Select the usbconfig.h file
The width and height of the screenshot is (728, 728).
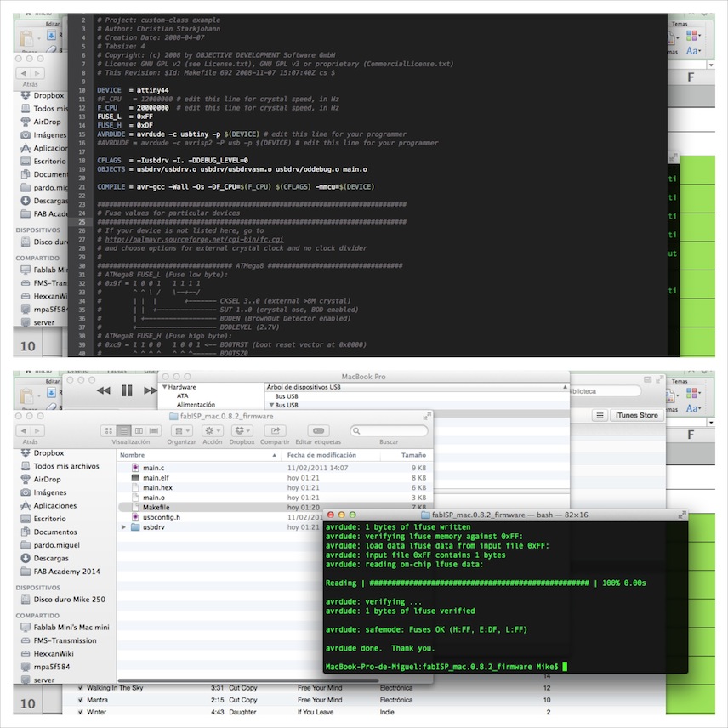click(x=220, y=517)
